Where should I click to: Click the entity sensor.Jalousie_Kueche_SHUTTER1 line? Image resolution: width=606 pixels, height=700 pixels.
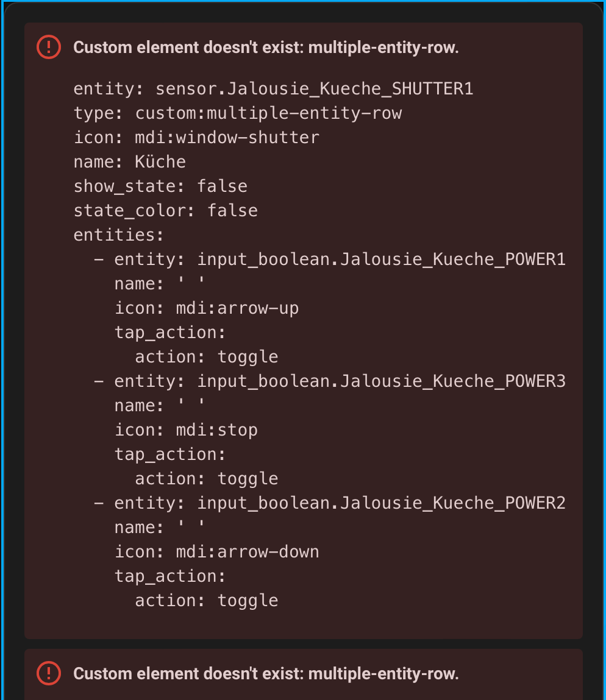pos(273,89)
